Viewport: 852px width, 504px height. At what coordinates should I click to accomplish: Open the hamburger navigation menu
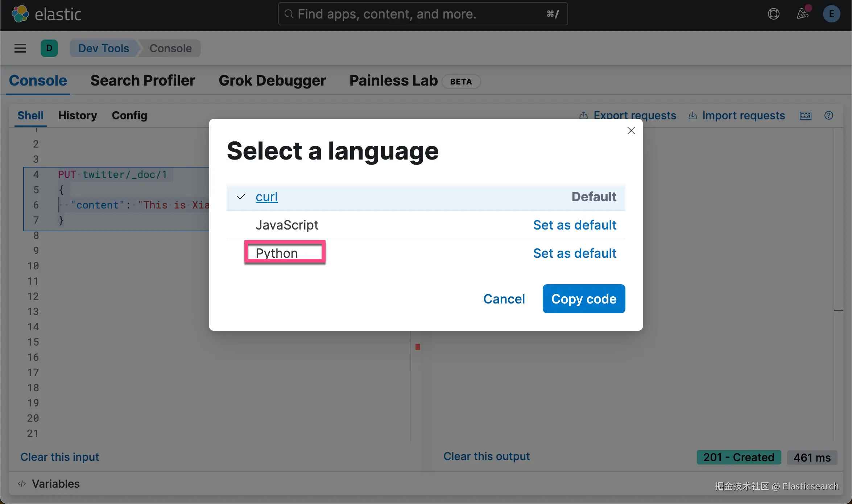tap(20, 48)
